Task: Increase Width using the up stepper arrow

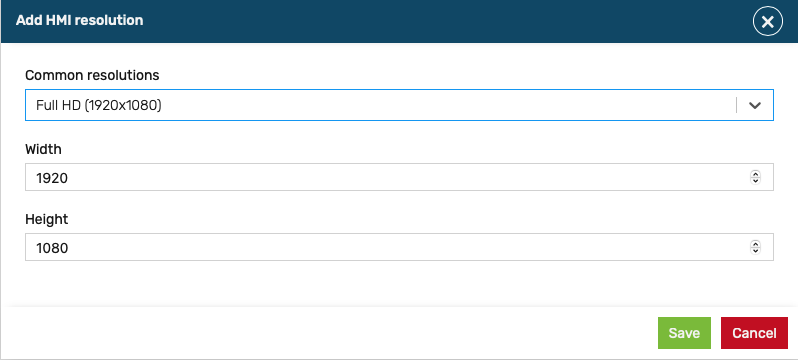Action: (756, 174)
